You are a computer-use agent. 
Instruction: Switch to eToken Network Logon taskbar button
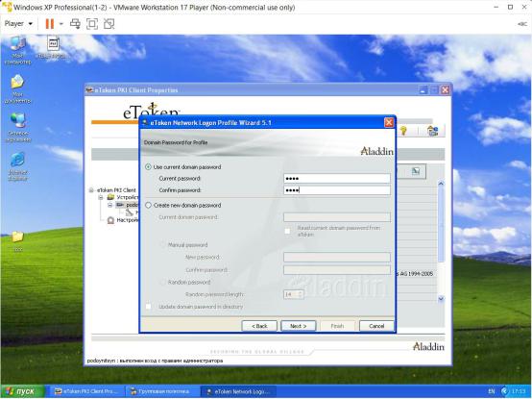238,391
